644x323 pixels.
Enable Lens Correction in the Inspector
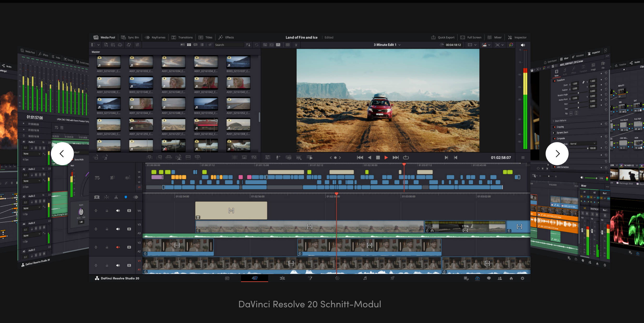pos(554,167)
